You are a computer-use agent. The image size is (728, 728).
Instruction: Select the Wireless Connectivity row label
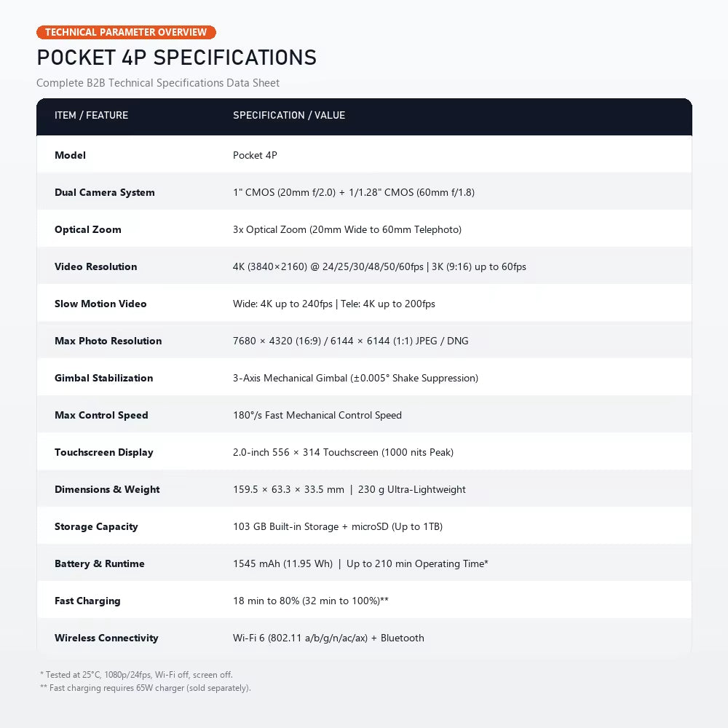click(106, 638)
